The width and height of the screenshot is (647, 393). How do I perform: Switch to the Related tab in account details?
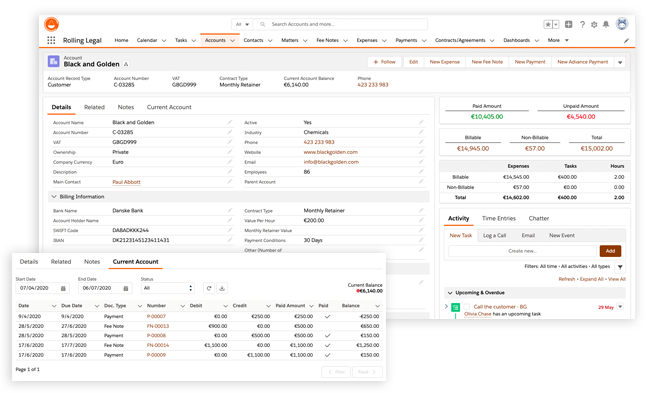tap(94, 107)
